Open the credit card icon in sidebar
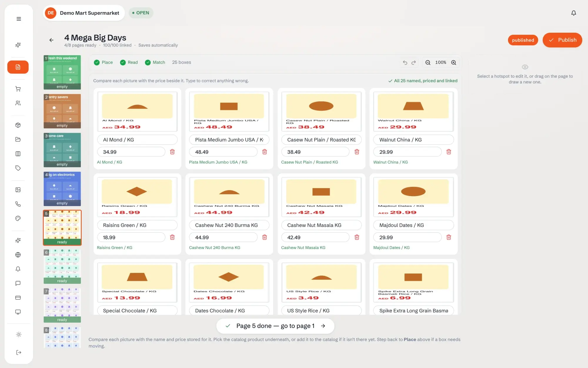 click(18, 298)
